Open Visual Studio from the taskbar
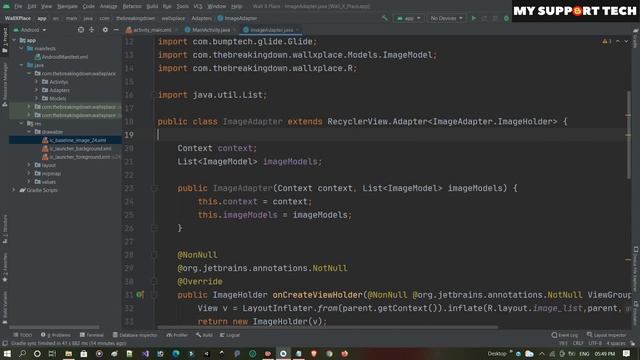This screenshot has height=360, width=640. (x=145, y=353)
